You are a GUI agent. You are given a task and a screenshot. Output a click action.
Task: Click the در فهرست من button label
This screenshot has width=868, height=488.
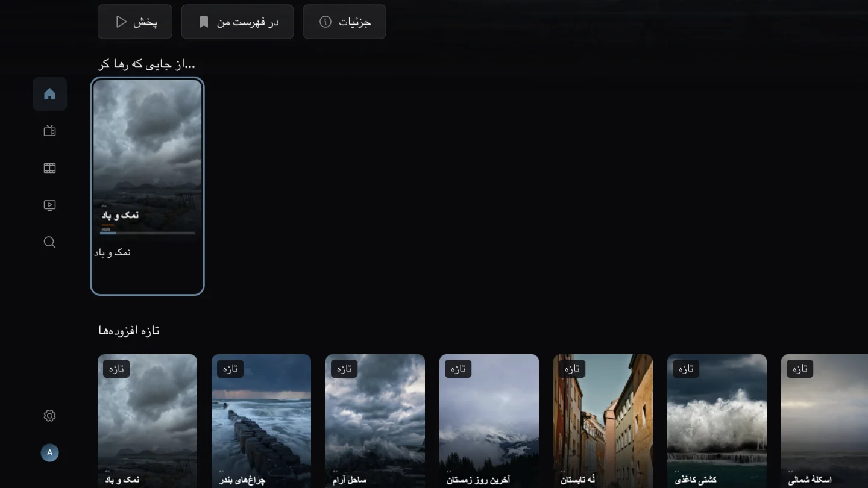pyautogui.click(x=248, y=22)
